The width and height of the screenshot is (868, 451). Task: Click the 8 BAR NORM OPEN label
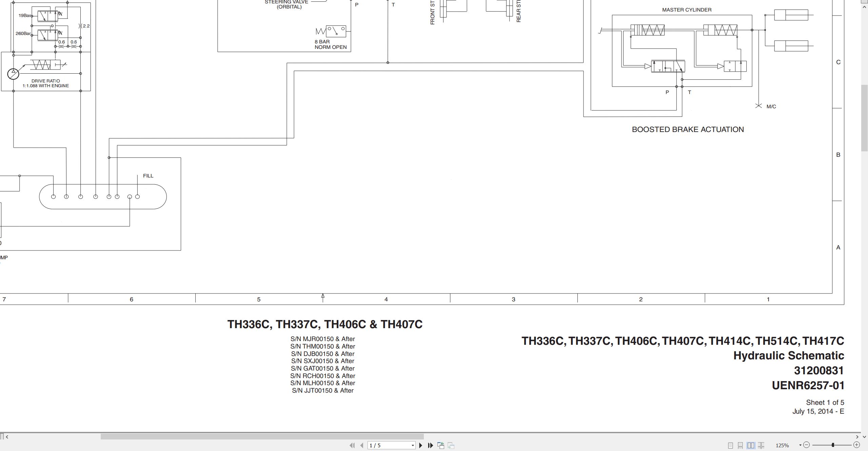331,44
